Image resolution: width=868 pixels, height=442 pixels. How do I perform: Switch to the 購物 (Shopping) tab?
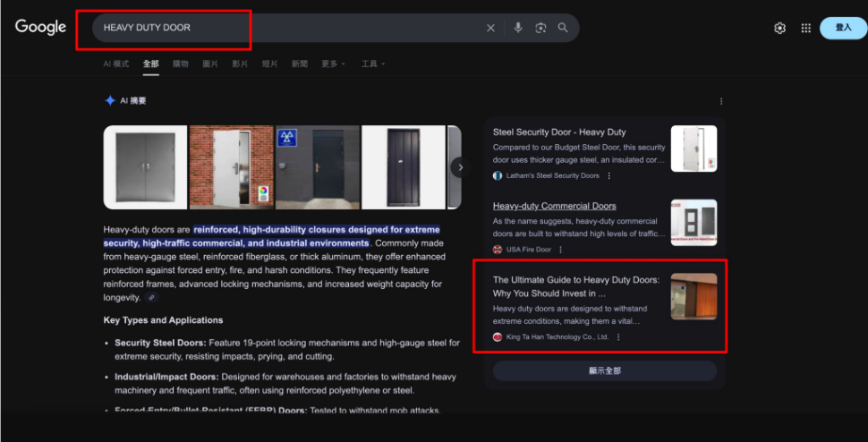pos(181,64)
